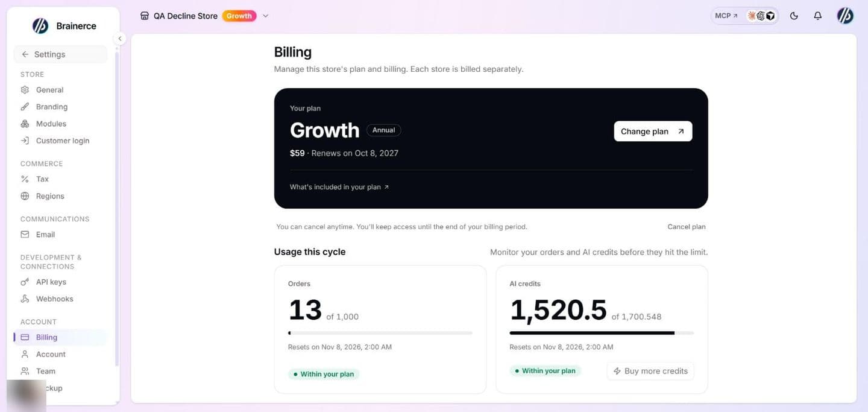Click the AI credits usage progress bar

click(602, 333)
